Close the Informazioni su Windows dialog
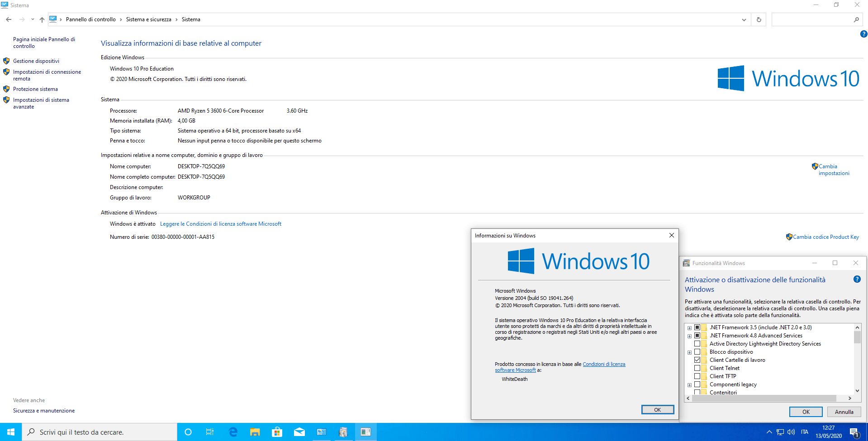 click(x=672, y=235)
